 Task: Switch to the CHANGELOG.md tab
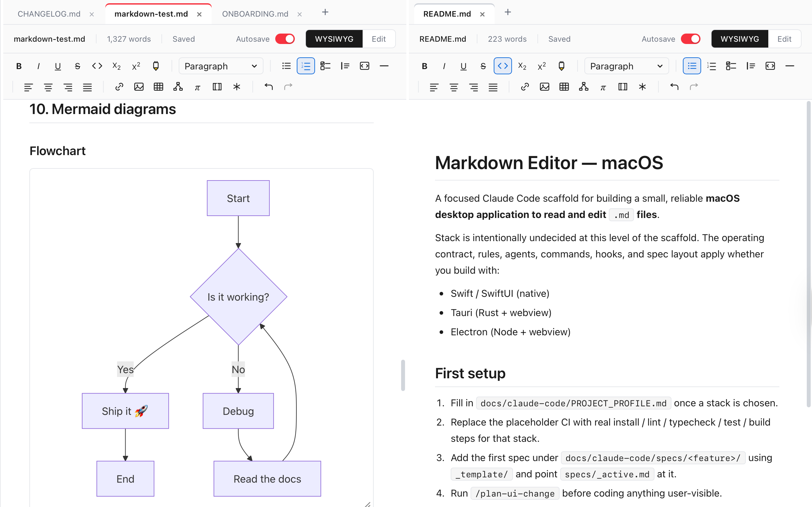[x=49, y=14]
